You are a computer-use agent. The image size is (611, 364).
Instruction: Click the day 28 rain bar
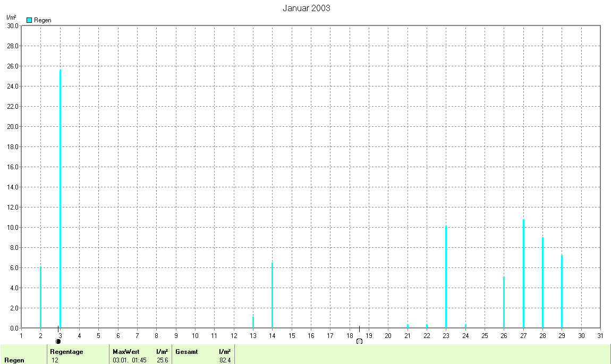(x=542, y=282)
